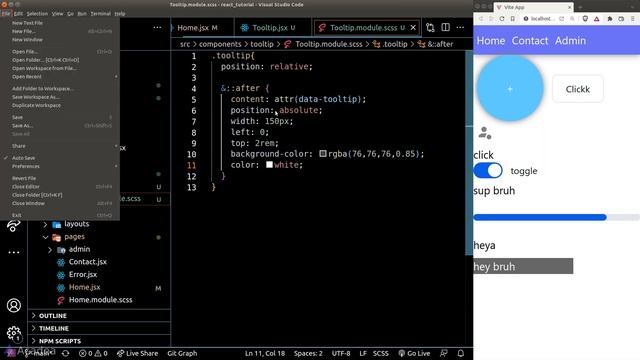Click the blue progress bar

[x=540, y=217]
